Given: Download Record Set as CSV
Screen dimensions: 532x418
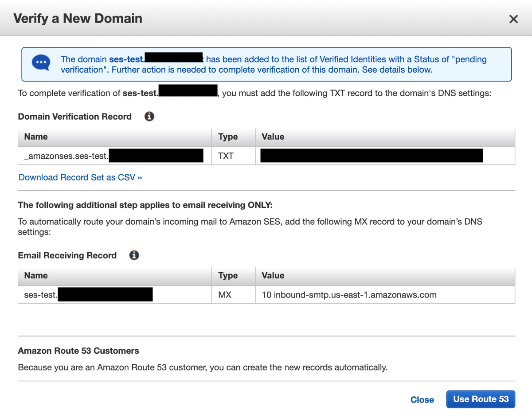Looking at the screenshot, I should [80, 177].
